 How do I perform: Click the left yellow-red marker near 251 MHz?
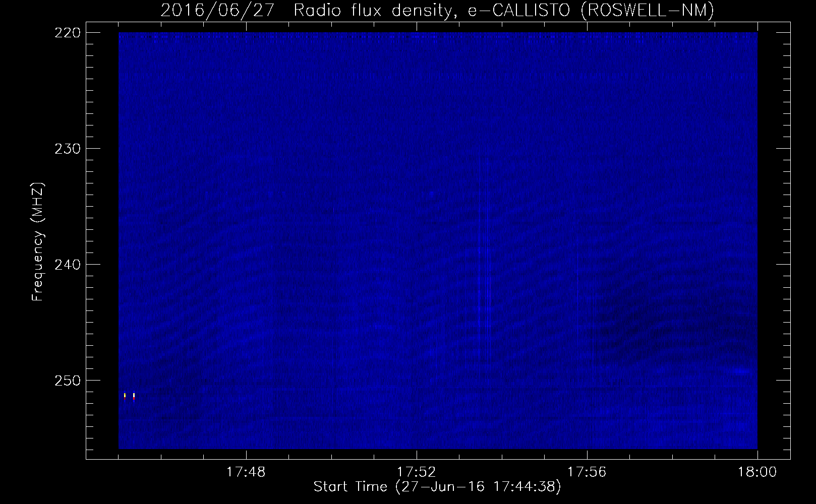coord(125,396)
